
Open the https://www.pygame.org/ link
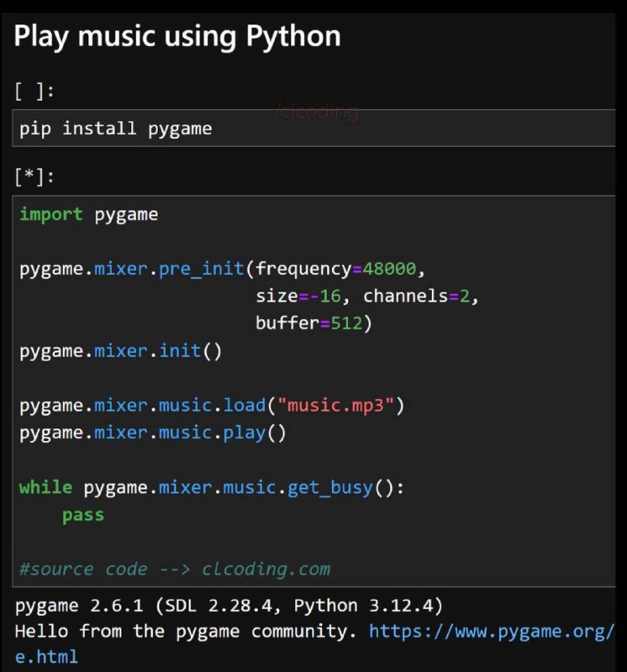click(492, 632)
